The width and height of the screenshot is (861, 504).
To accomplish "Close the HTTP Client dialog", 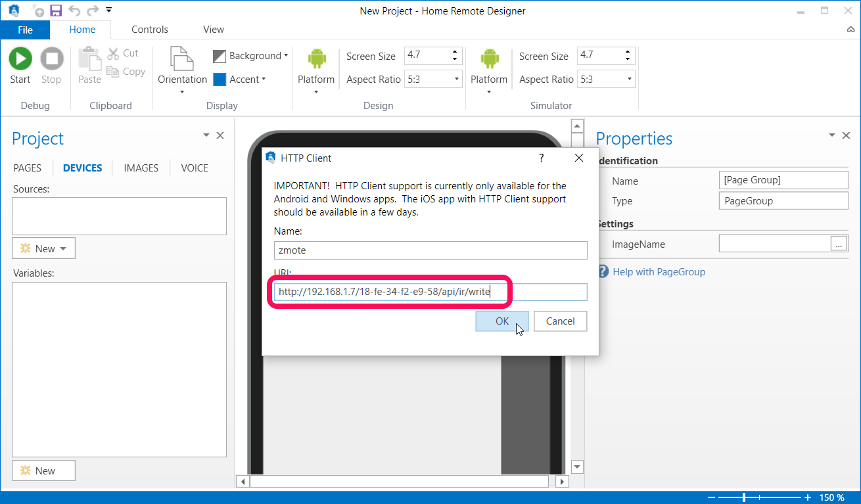I will point(579,158).
